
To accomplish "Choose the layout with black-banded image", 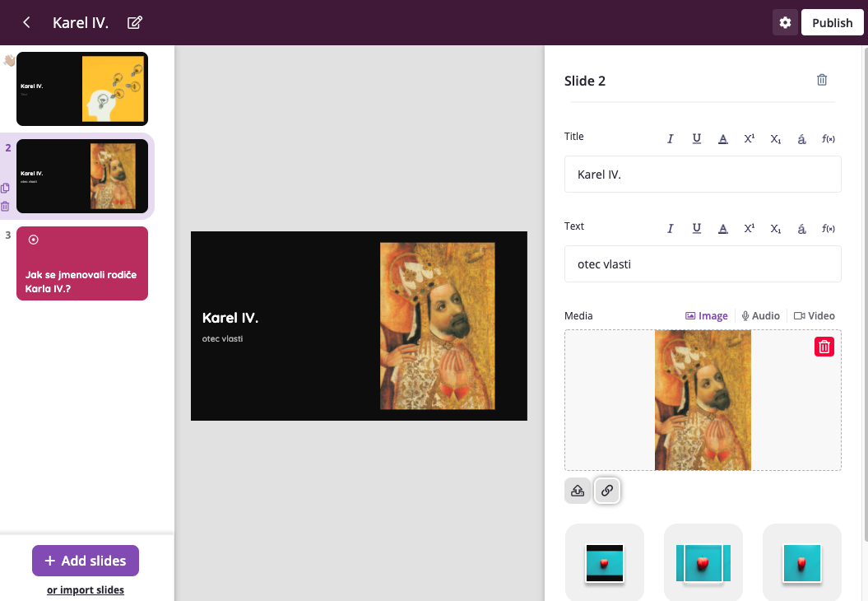I will (605, 563).
